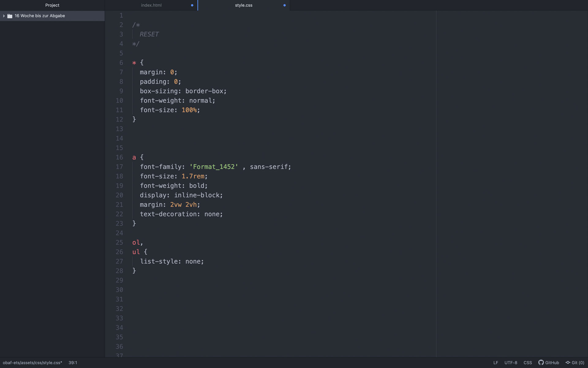
Task: Open the Git (0) panel
Action: (x=575, y=362)
